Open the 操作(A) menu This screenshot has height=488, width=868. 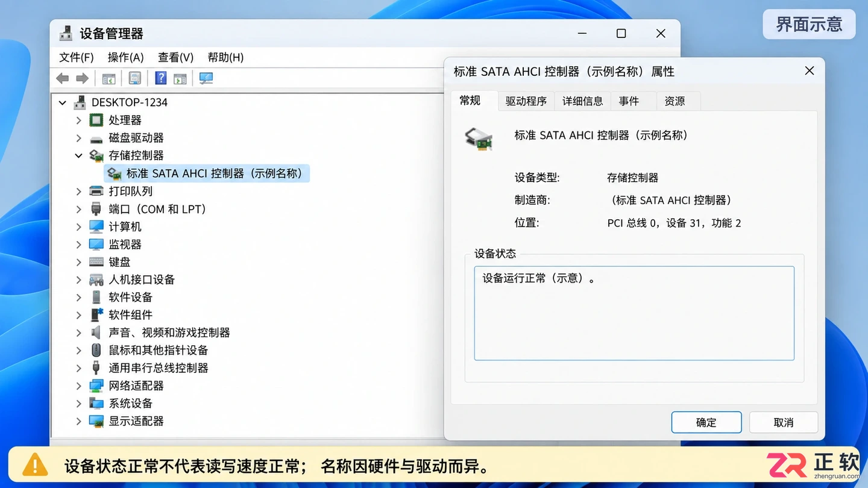125,57
